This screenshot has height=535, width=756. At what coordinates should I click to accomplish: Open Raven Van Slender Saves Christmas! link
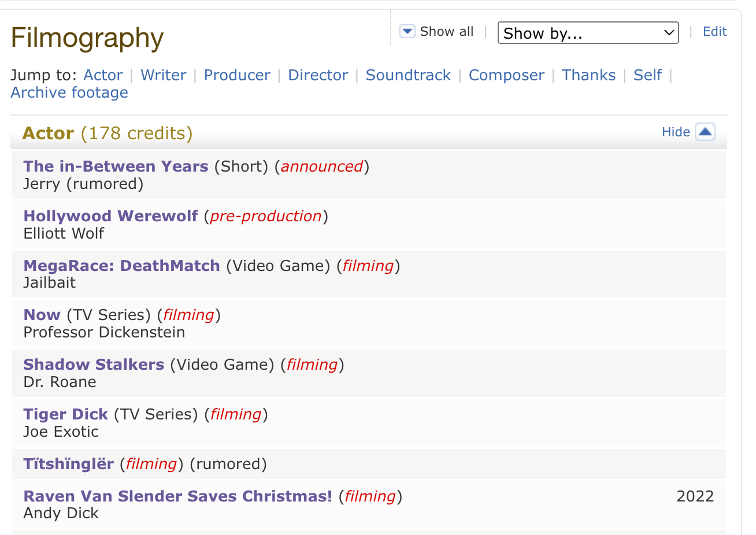(x=177, y=496)
